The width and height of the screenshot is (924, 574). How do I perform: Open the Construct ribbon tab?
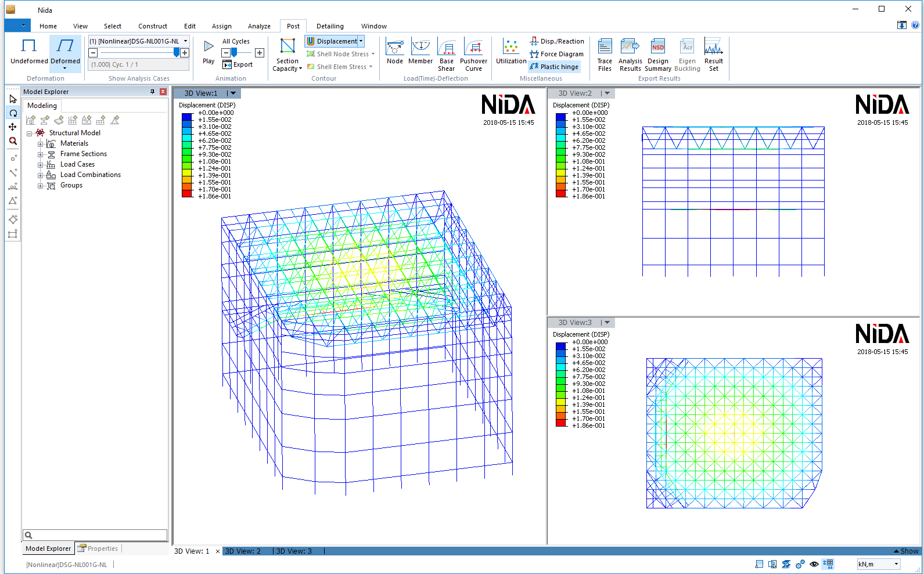point(153,26)
